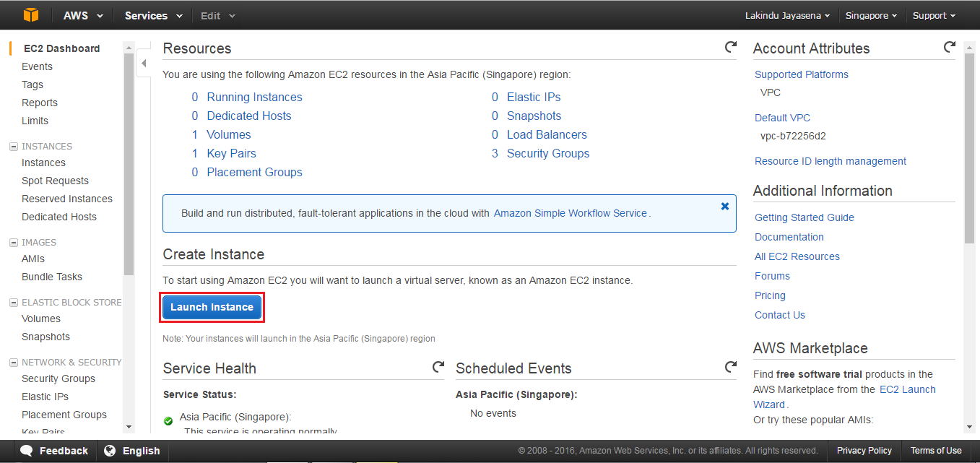Select EC2 Dashboard in sidebar
This screenshot has width=980, height=463.
[x=61, y=48]
